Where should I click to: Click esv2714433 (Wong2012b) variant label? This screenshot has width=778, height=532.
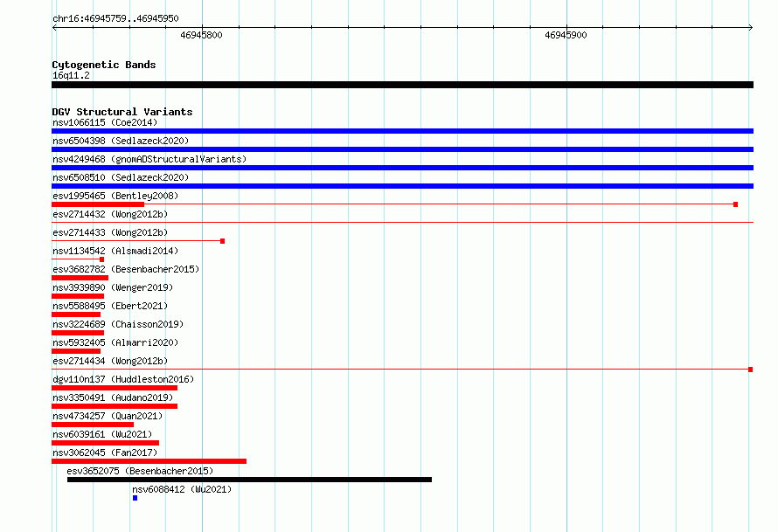[110, 232]
